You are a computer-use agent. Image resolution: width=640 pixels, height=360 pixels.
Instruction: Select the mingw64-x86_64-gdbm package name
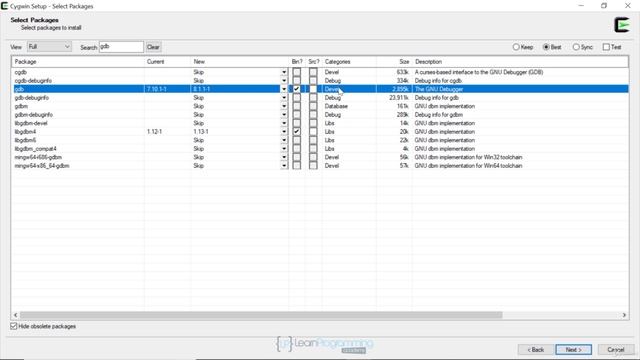(42, 166)
